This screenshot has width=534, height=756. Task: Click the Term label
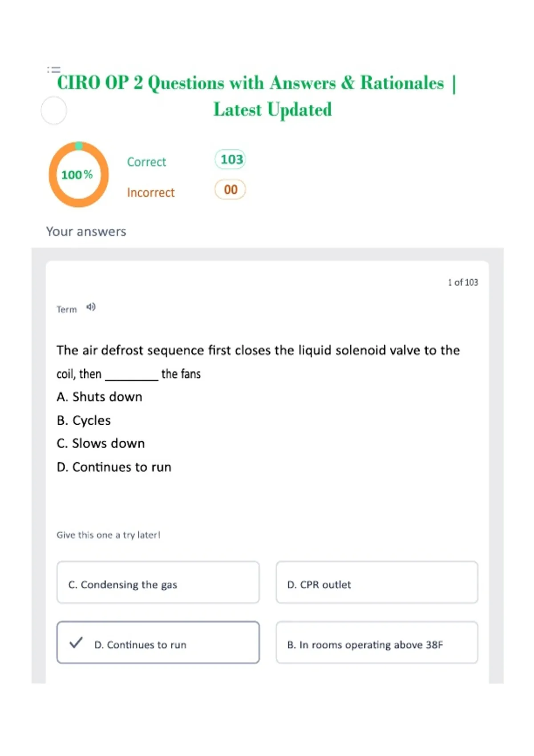[x=67, y=310]
